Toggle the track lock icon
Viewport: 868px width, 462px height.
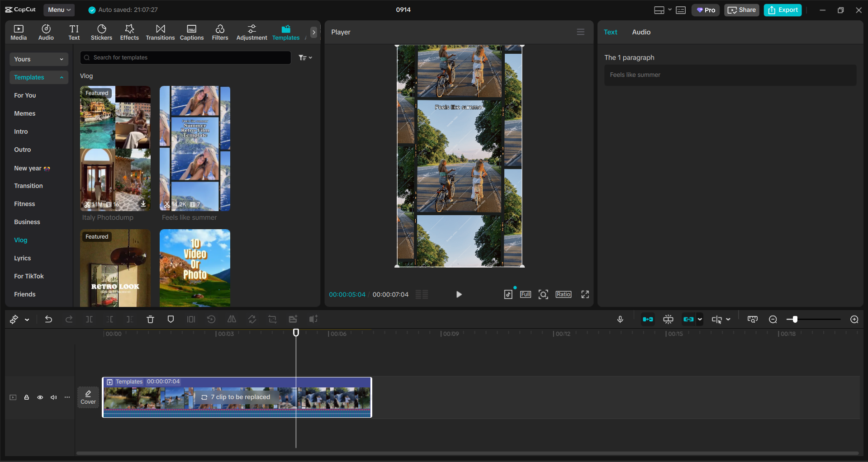(27, 397)
